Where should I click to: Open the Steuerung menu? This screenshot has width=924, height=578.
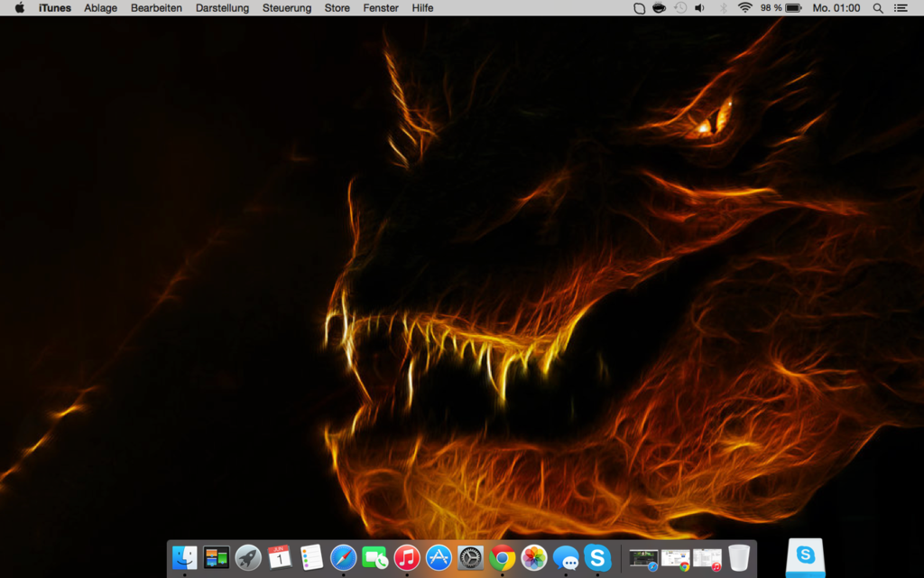287,8
